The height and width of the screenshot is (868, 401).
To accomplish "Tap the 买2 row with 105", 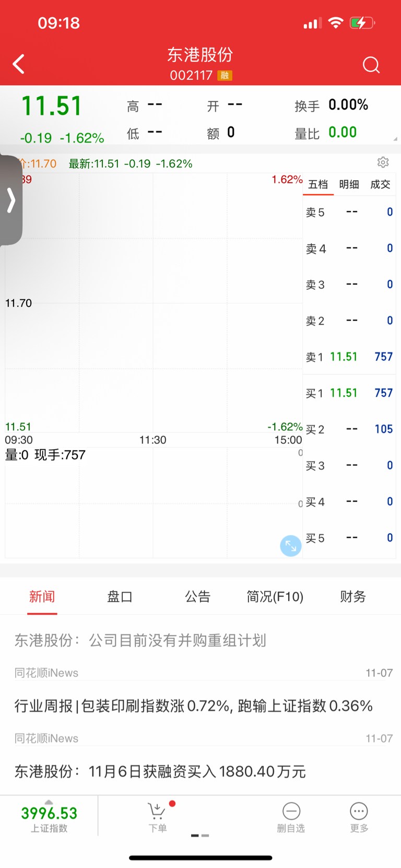I will [349, 429].
